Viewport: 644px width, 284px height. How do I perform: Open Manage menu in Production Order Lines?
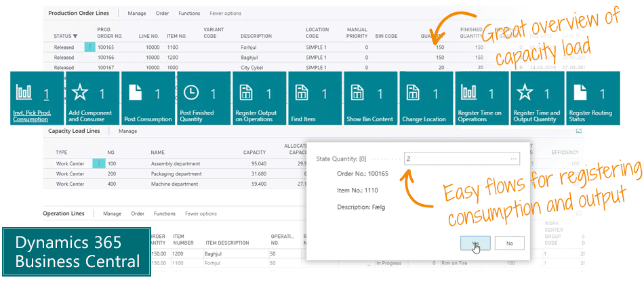(137, 13)
